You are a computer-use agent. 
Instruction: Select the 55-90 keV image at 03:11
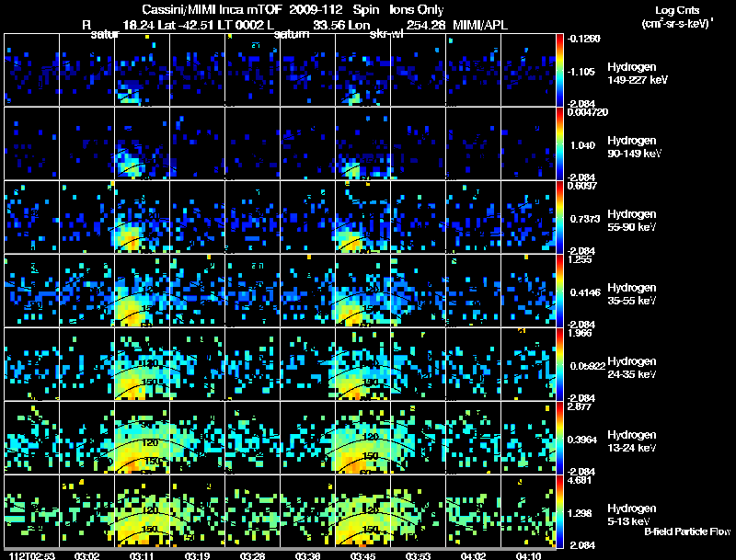(x=143, y=217)
